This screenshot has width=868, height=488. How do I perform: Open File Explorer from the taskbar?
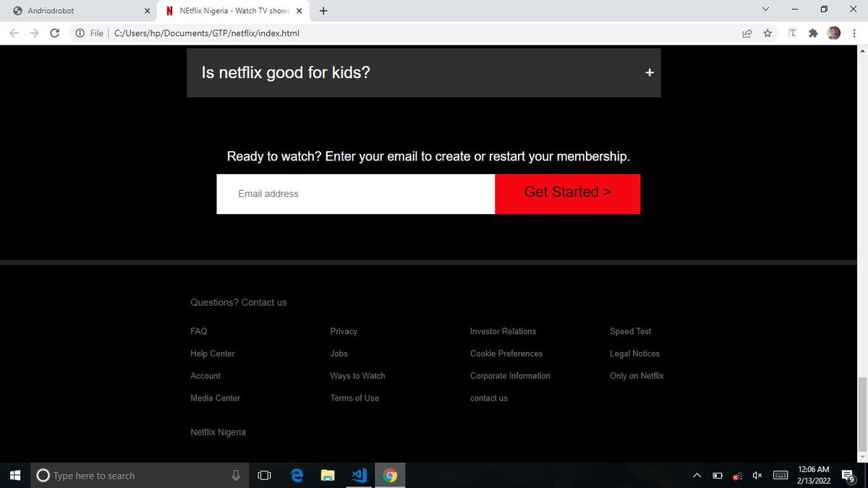(328, 475)
